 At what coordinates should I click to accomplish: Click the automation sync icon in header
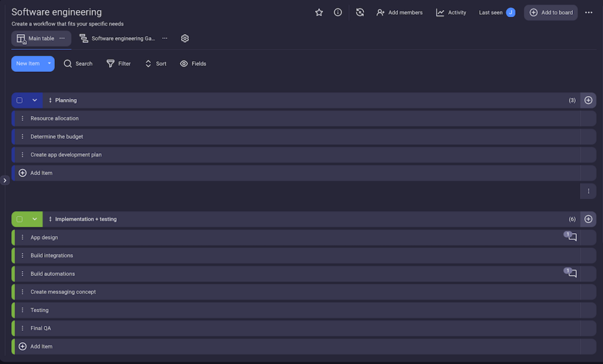tap(360, 12)
